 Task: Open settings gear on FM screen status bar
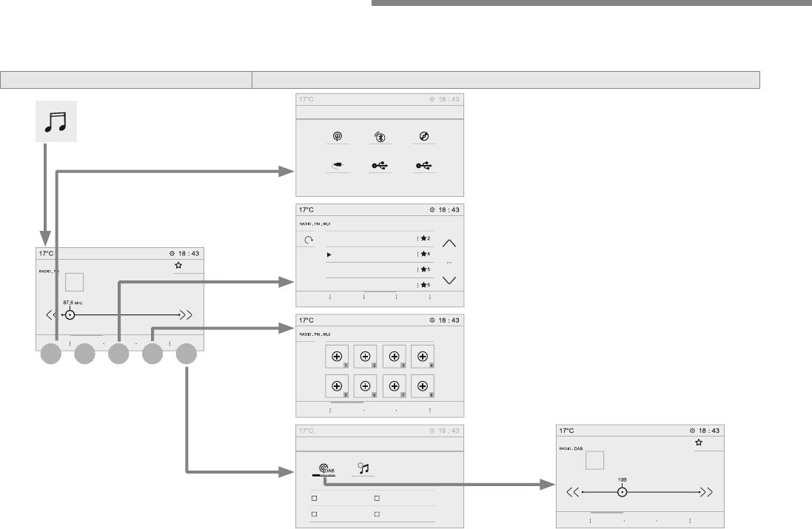(172, 254)
